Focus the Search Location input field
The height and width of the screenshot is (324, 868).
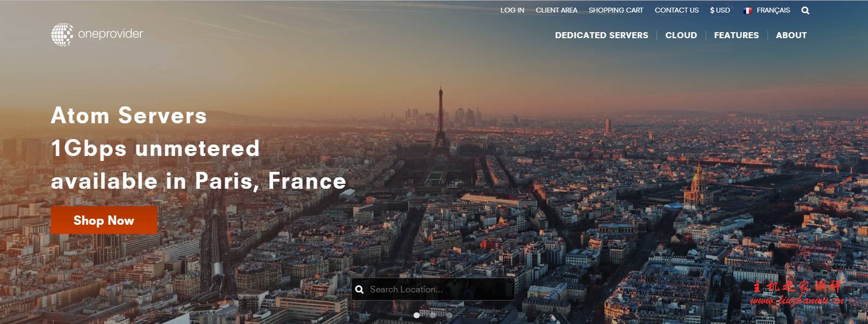pos(437,290)
